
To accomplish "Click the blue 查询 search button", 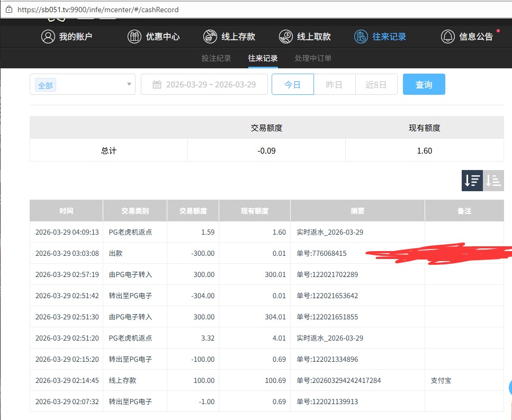I will tap(424, 85).
